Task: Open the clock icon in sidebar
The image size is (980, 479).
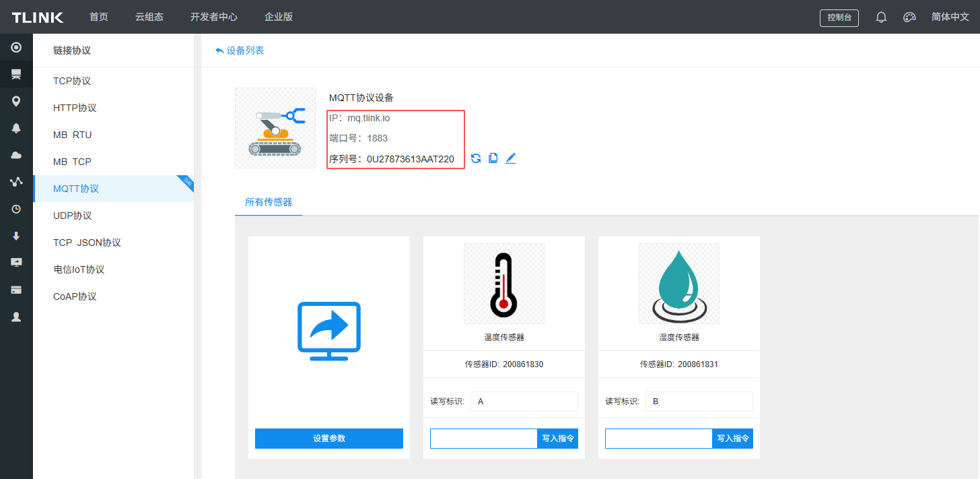Action: tap(16, 209)
